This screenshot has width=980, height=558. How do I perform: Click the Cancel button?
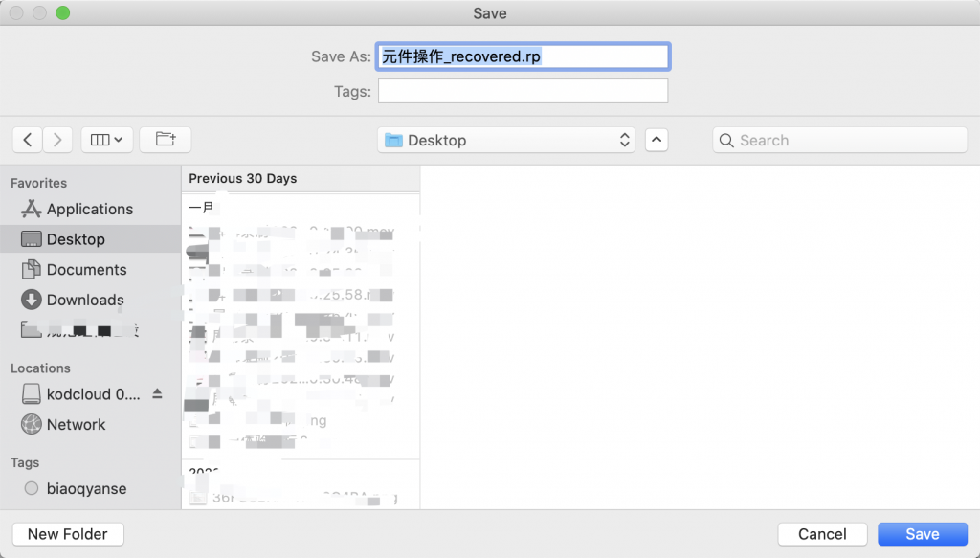click(x=822, y=534)
